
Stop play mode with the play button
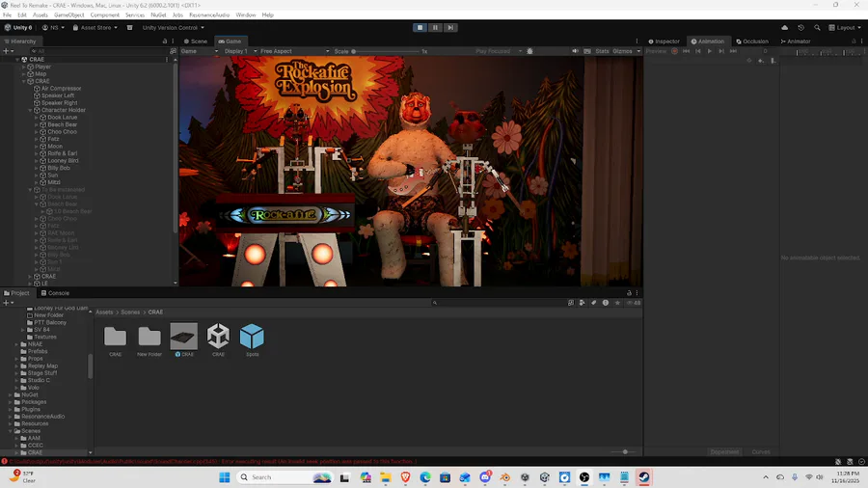420,27
